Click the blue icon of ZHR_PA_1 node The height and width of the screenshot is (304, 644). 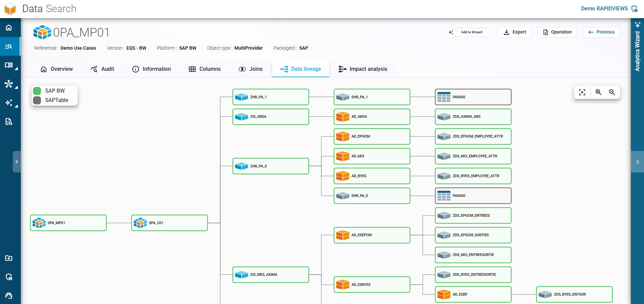point(242,97)
